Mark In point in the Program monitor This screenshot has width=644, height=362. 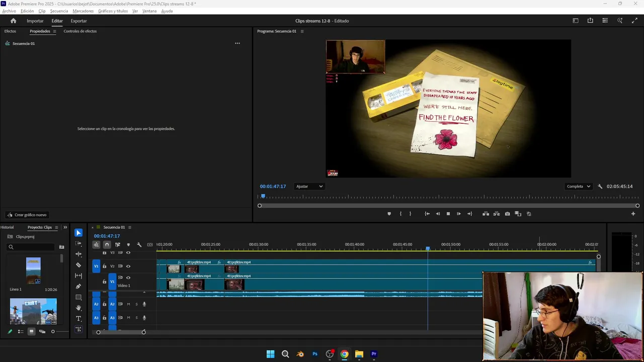(x=400, y=214)
